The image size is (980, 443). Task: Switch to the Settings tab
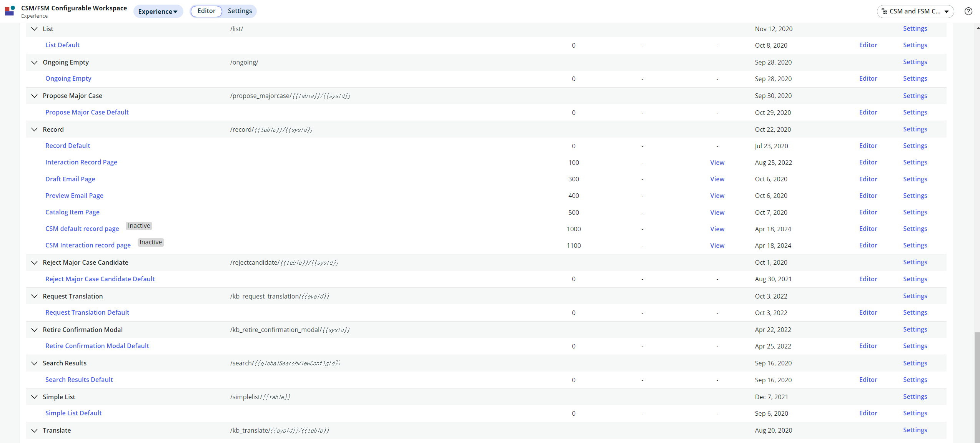tap(240, 11)
